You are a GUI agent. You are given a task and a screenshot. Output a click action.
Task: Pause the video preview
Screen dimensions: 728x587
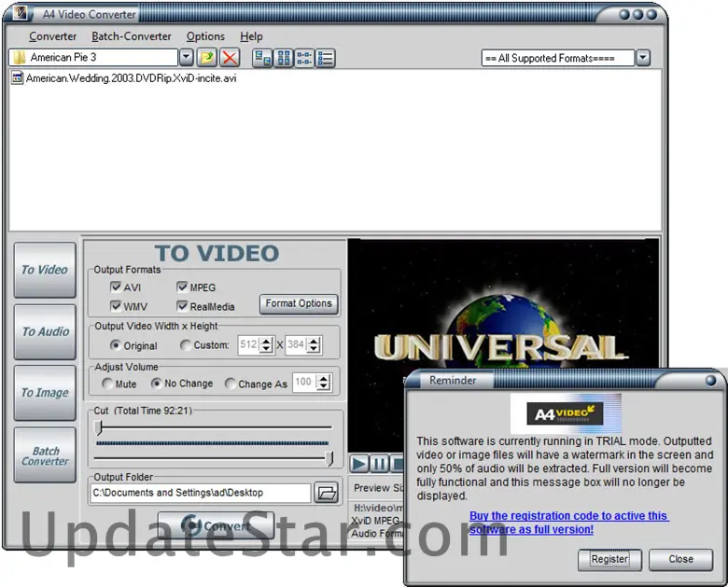[379, 464]
